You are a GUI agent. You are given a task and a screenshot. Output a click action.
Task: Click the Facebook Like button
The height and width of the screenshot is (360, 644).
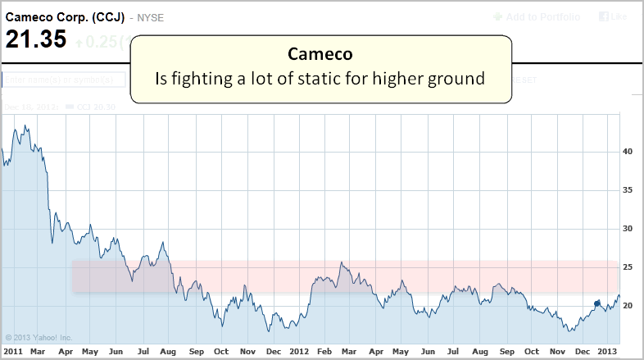[613, 17]
